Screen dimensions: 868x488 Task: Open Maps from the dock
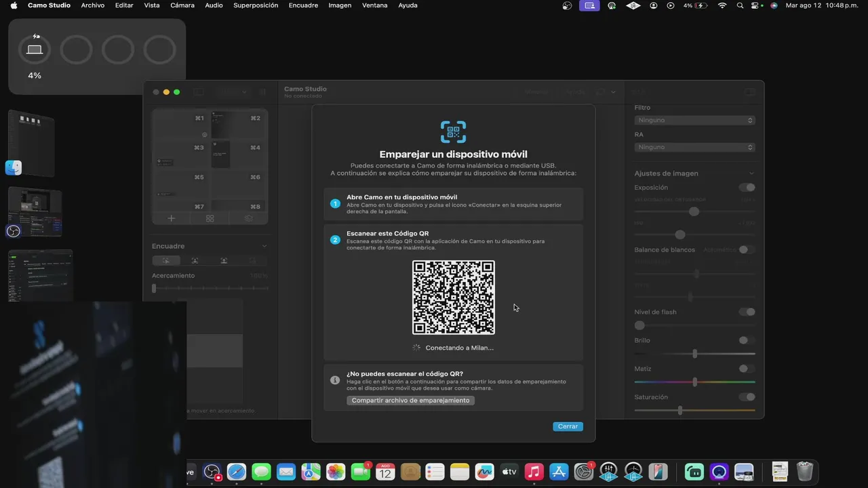point(311,471)
